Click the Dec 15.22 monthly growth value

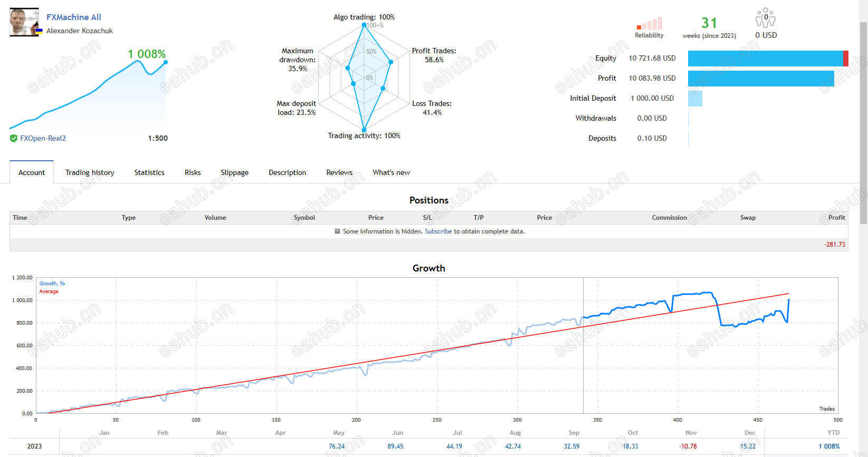pyautogui.click(x=748, y=446)
